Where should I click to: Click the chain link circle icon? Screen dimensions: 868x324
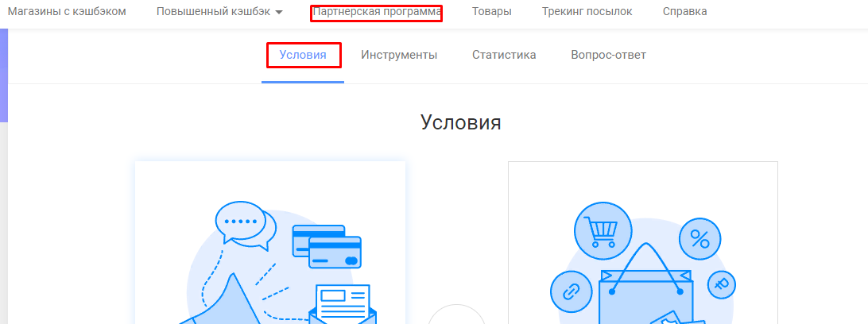570,291
